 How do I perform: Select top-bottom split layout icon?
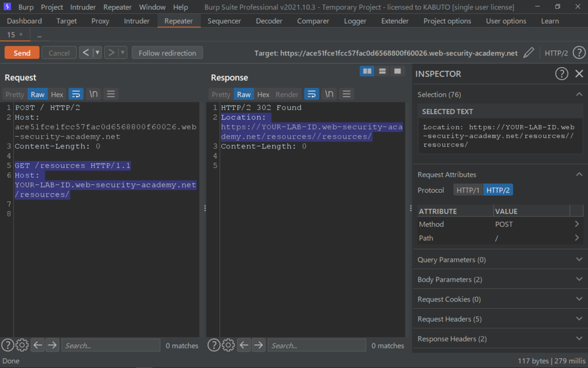point(382,72)
